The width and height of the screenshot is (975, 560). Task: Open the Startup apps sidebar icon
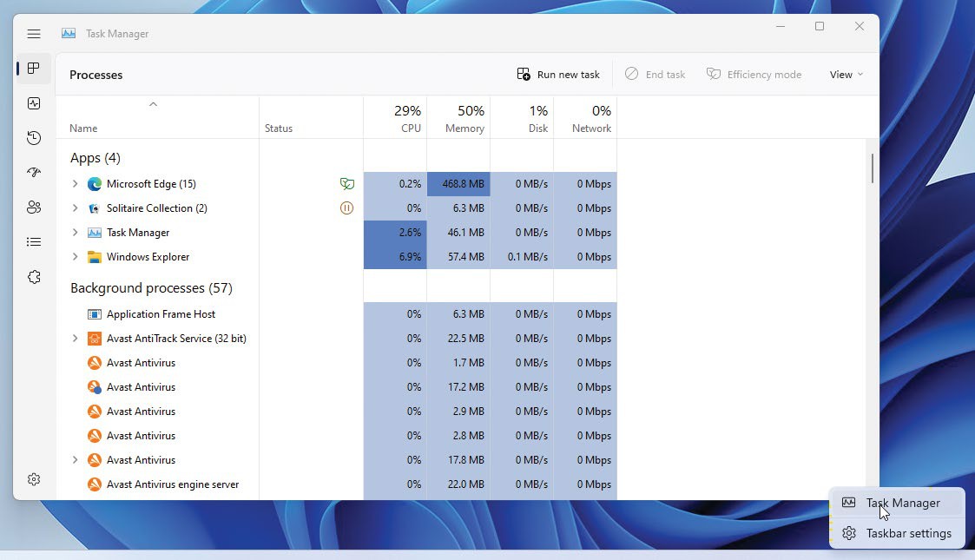(34, 172)
